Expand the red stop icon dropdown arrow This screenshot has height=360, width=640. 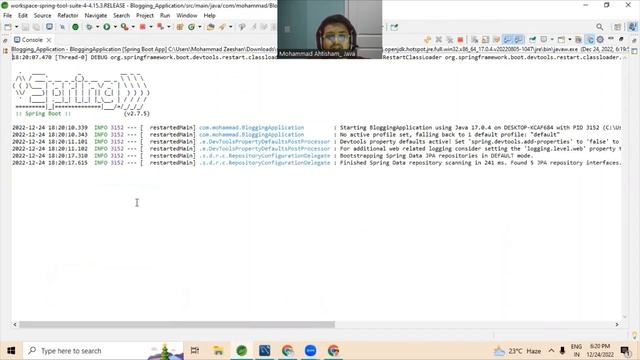click(151, 27)
